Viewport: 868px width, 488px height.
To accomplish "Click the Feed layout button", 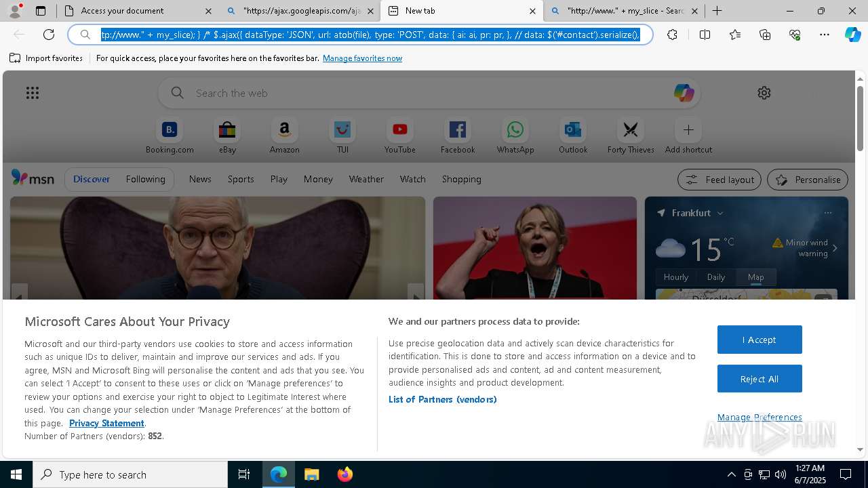I will click(719, 180).
